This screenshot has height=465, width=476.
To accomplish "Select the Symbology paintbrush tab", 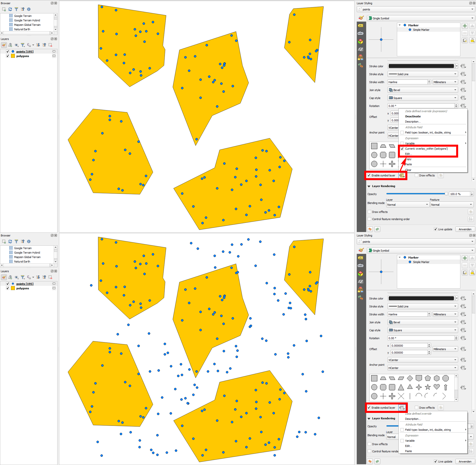I will [361, 18].
